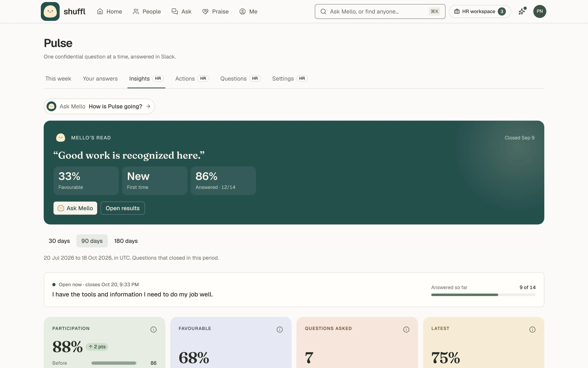Open the sparkle notifications icon

tap(522, 11)
